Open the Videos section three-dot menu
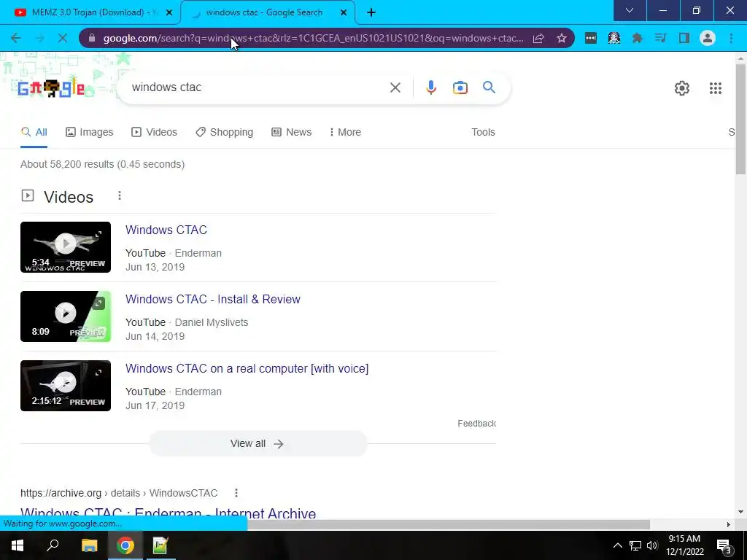 120,195
